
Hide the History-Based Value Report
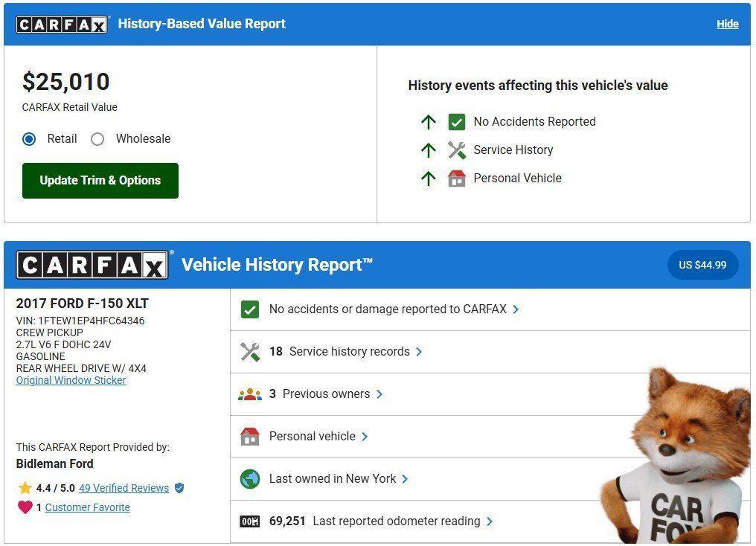(727, 23)
